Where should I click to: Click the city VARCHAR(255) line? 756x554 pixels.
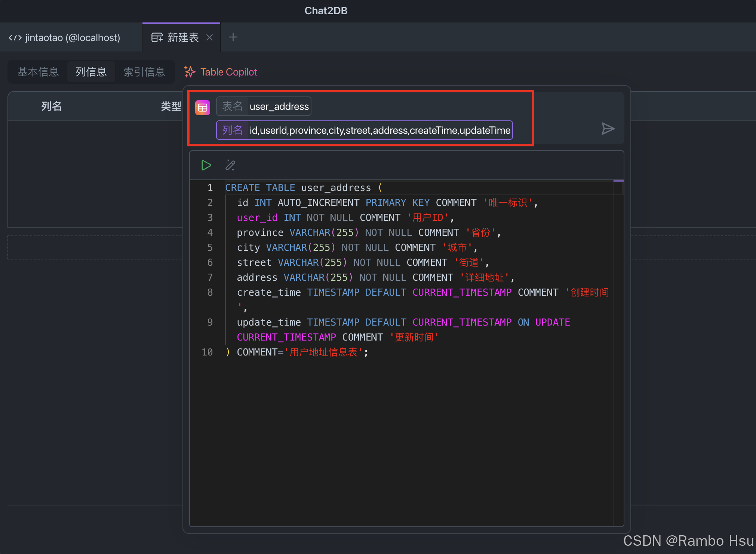[x=357, y=247]
